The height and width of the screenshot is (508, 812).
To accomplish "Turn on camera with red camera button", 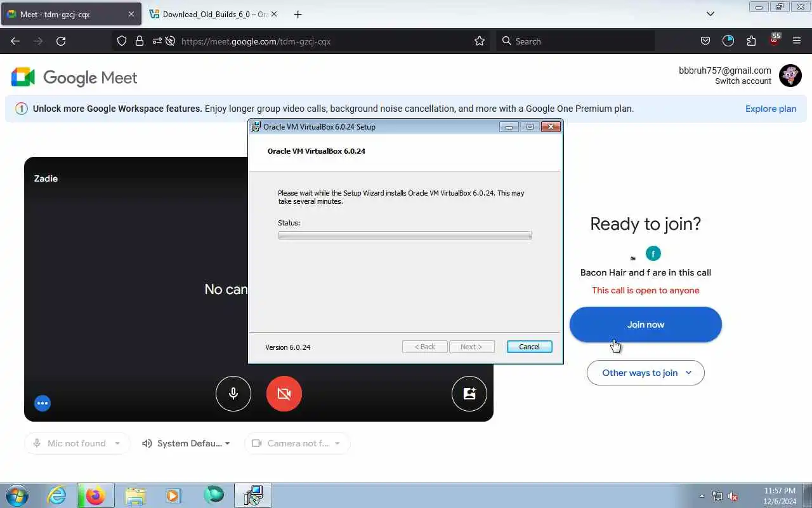I will coord(284,394).
